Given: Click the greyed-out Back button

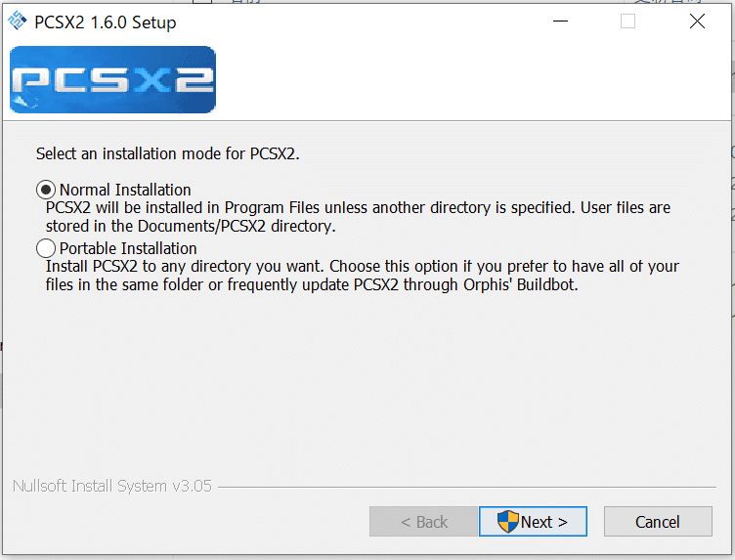Looking at the screenshot, I should [423, 522].
